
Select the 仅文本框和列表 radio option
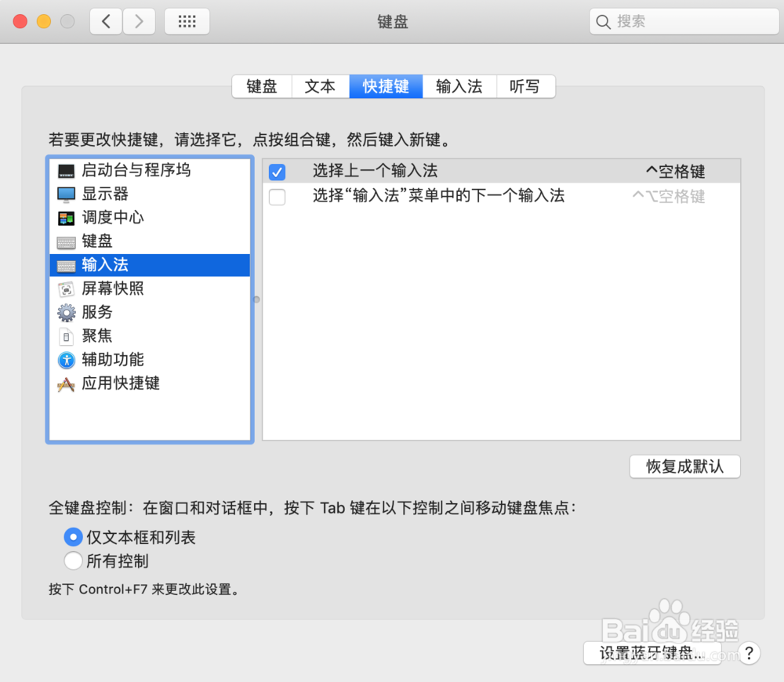click(x=73, y=537)
